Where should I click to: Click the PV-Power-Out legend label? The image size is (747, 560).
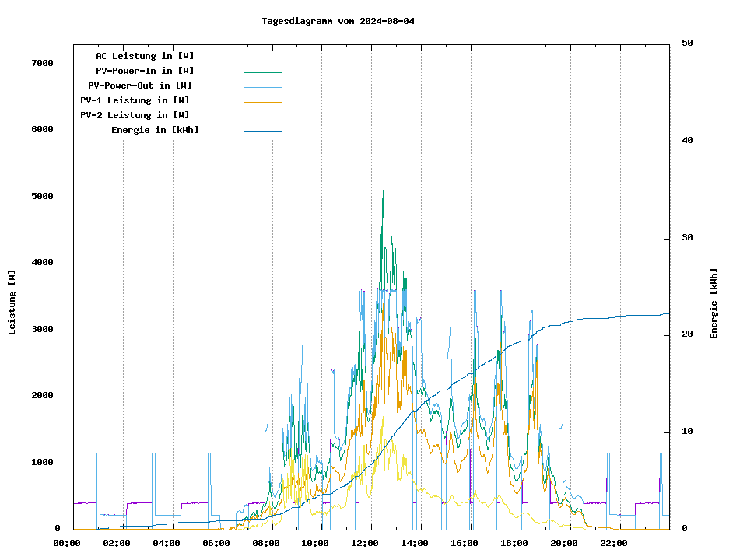[x=140, y=86]
